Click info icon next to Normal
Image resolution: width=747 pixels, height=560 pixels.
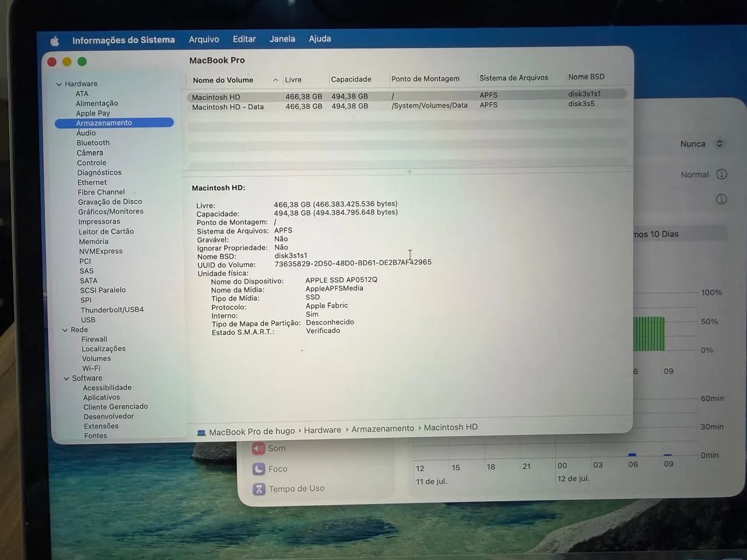click(721, 174)
